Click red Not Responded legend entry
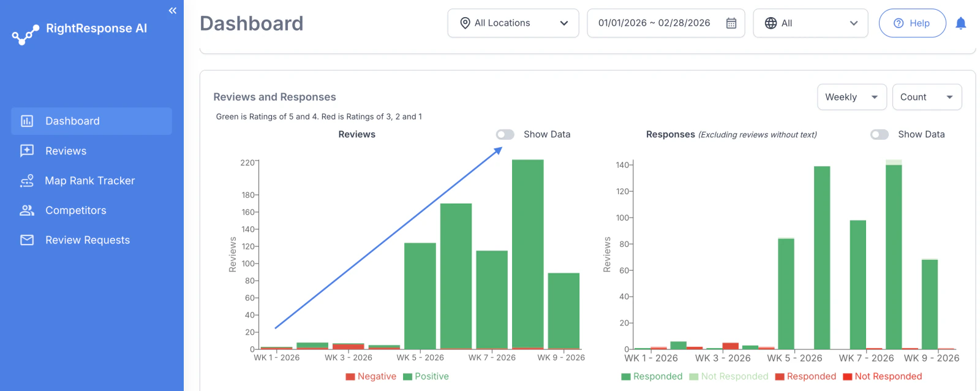The width and height of the screenshot is (980, 391). pyautogui.click(x=883, y=376)
